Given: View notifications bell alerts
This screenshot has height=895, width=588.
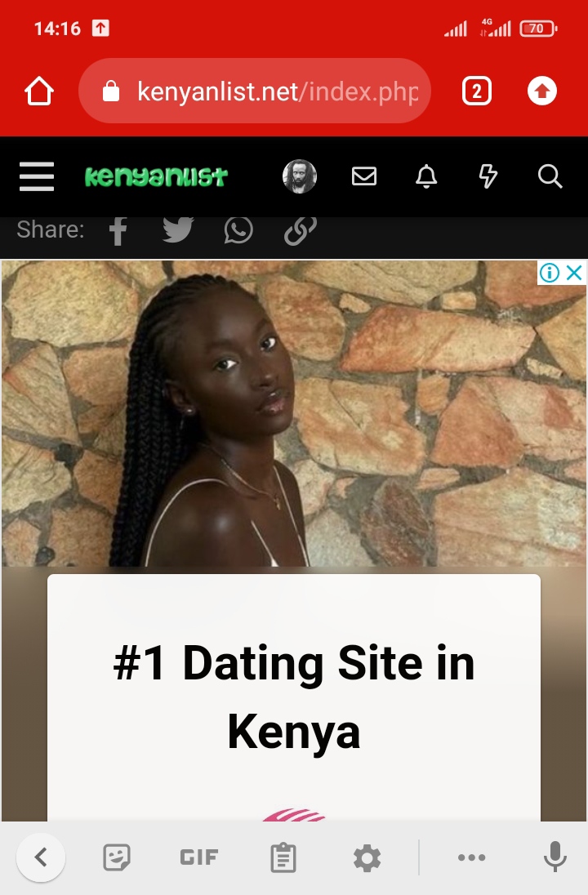Looking at the screenshot, I should coord(425,176).
